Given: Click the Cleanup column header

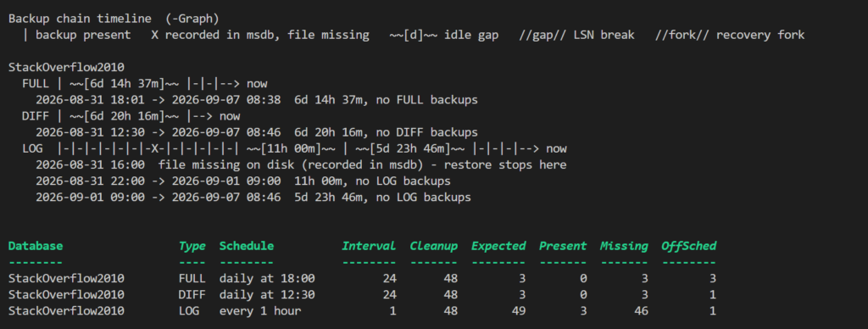Looking at the screenshot, I should coord(433,246).
